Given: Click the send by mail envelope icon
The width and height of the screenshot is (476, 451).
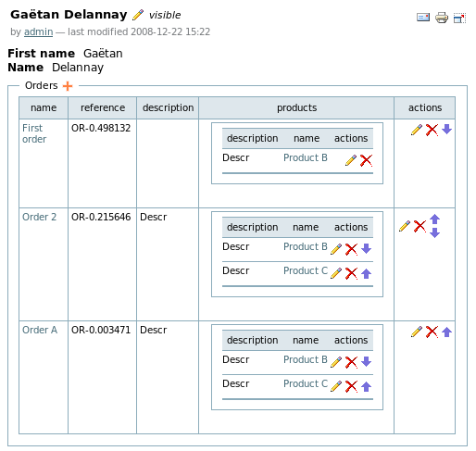Looking at the screenshot, I should coord(423,18).
